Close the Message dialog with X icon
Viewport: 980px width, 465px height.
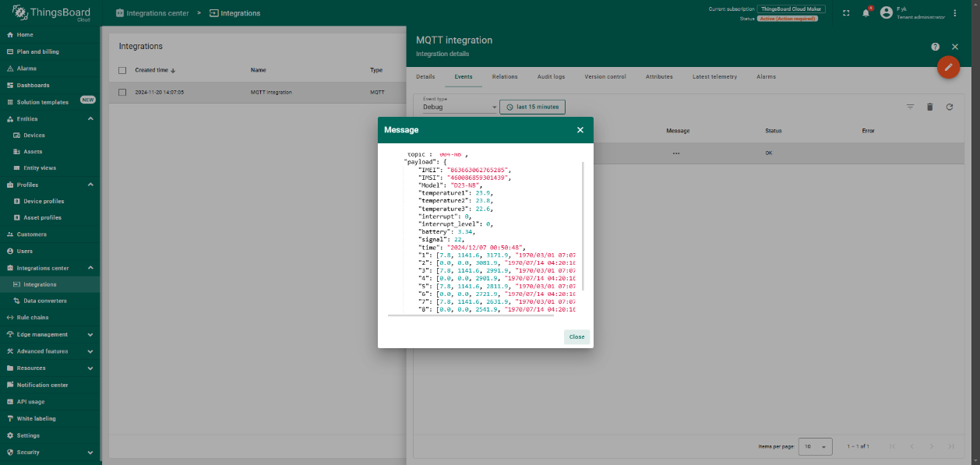(x=580, y=130)
